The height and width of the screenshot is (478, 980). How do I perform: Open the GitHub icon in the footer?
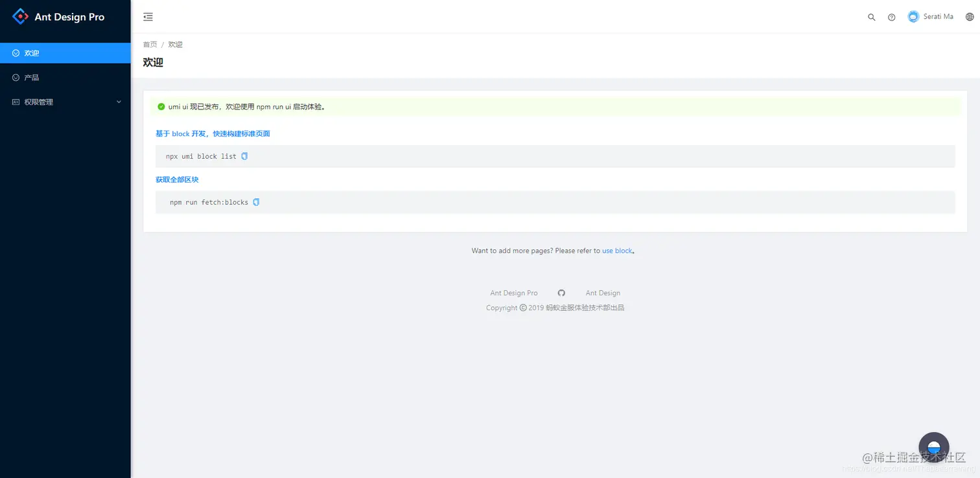(x=561, y=293)
